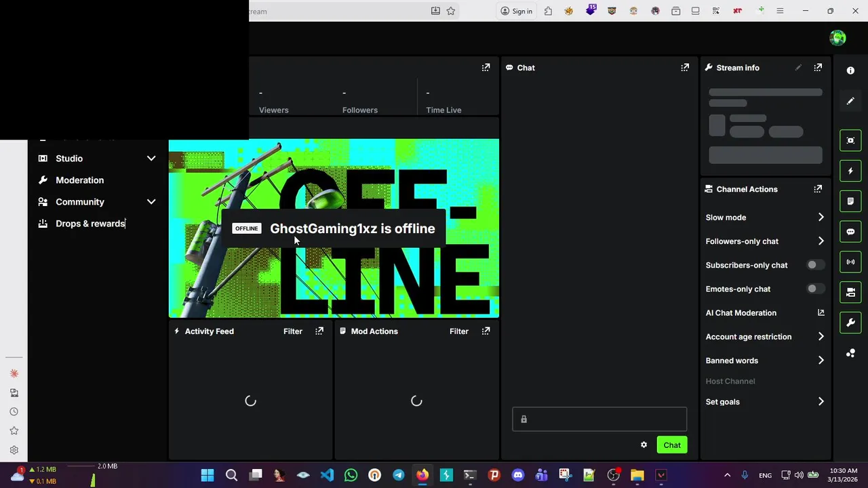The height and width of the screenshot is (488, 868).
Task: Open chat settings gear icon
Action: pyautogui.click(x=644, y=445)
